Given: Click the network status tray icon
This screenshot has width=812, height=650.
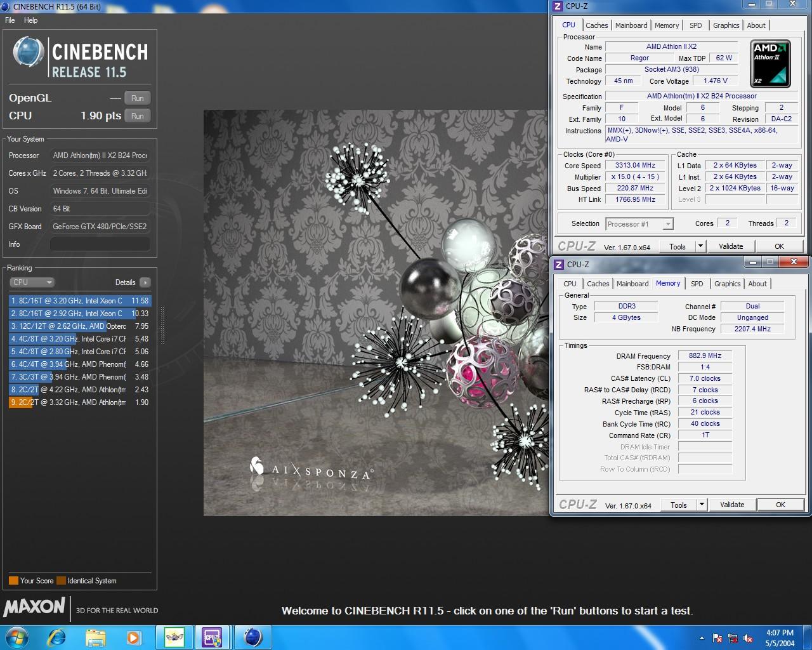Looking at the screenshot, I should [x=733, y=638].
